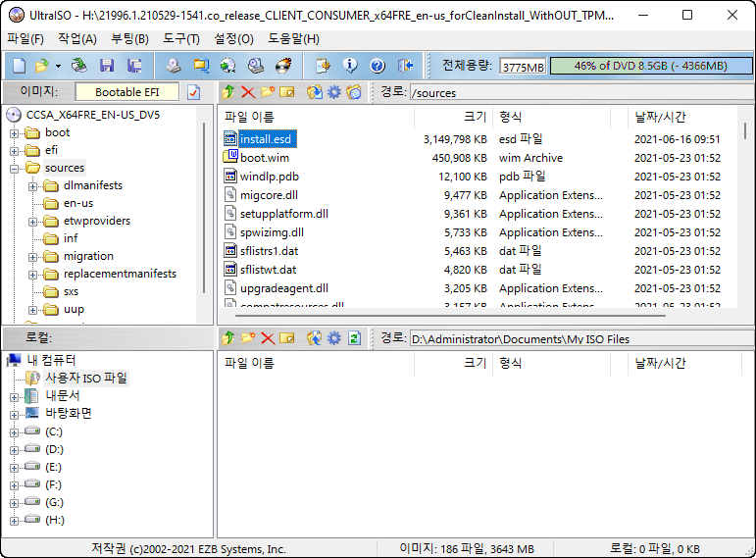756x558 pixels.
Task: Click the Compress ISO icon
Action: point(201,66)
